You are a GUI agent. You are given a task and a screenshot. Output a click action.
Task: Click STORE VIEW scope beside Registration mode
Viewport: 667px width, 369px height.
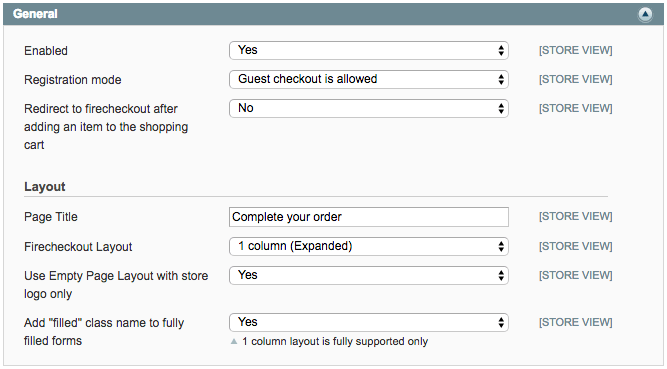(576, 79)
